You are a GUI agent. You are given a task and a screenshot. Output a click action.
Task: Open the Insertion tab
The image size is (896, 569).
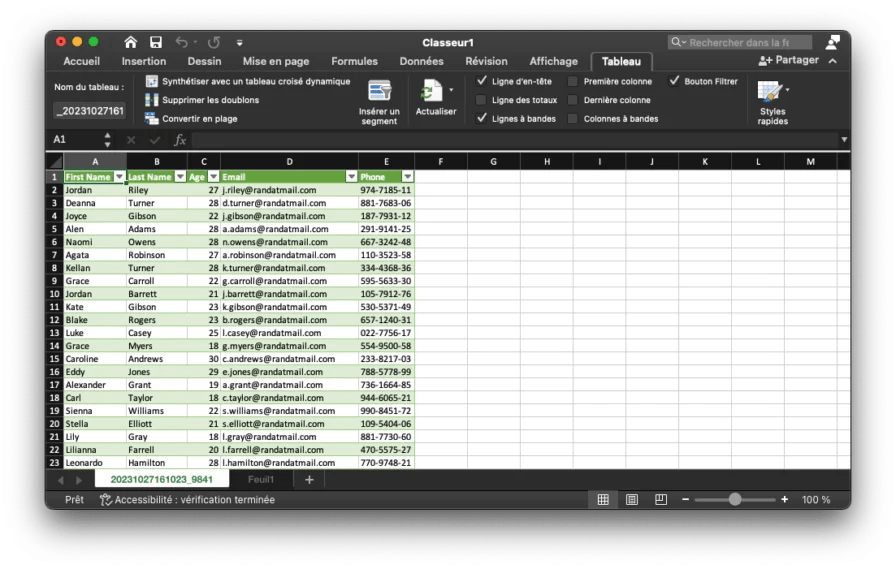(144, 61)
